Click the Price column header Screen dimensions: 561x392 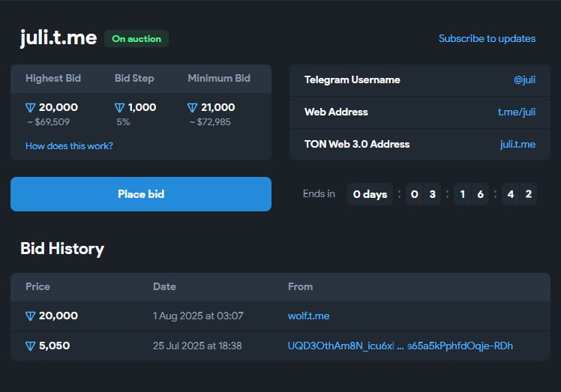pyautogui.click(x=38, y=287)
